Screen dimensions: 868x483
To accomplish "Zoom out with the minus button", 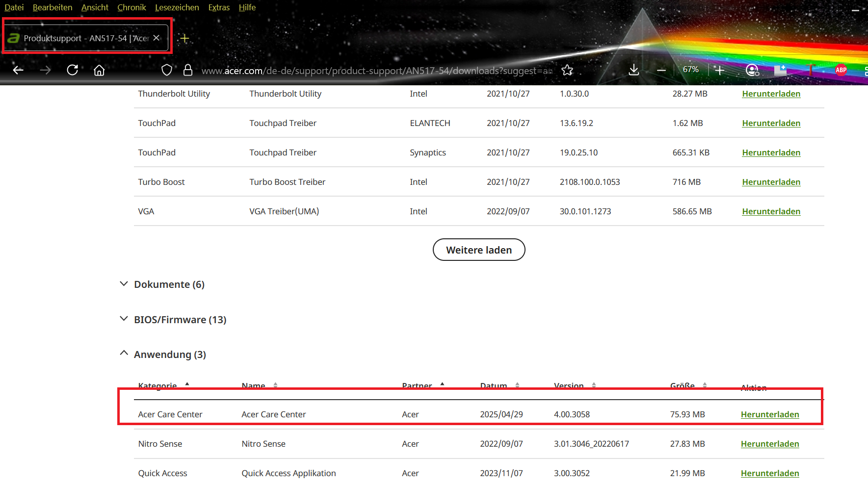I will [x=661, y=70].
